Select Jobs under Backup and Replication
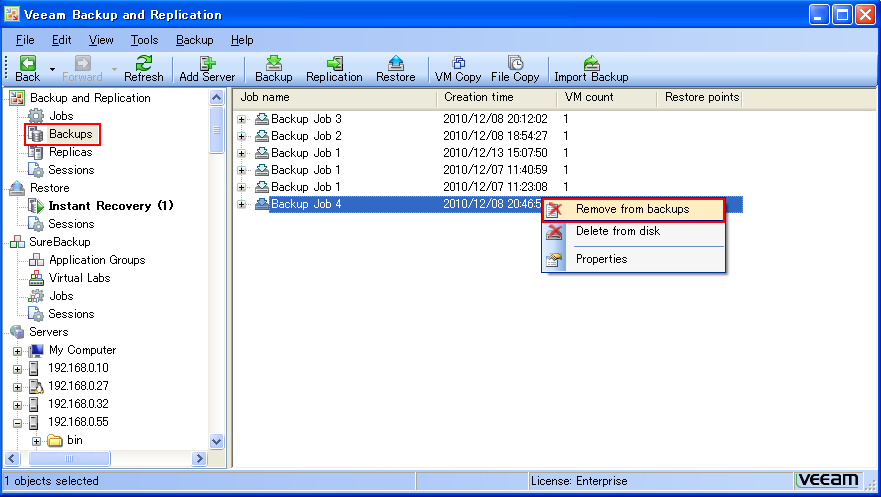This screenshot has width=881, height=497. coord(61,116)
